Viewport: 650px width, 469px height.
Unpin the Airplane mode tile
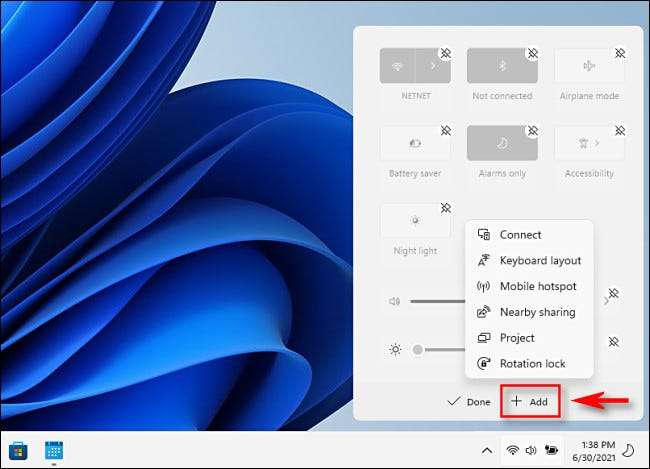tap(620, 53)
